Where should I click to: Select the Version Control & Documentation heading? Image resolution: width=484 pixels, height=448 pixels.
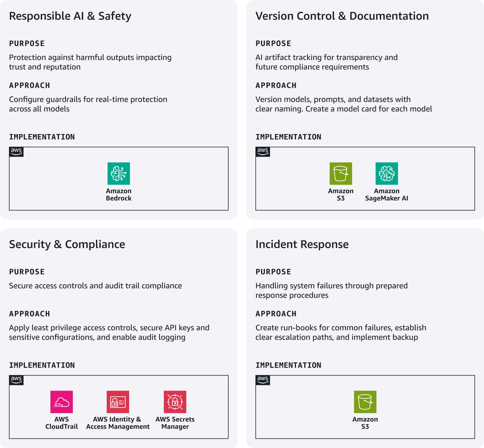[342, 16]
